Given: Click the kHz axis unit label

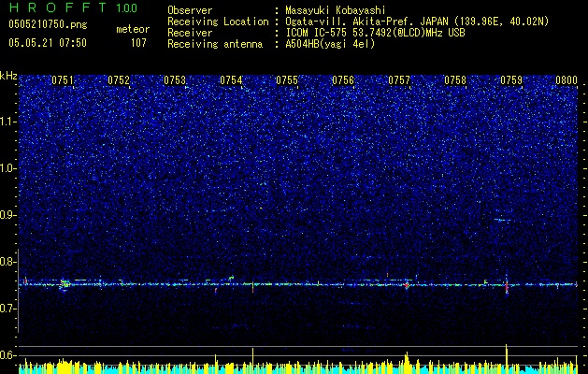Looking at the screenshot, I should pos(8,76).
